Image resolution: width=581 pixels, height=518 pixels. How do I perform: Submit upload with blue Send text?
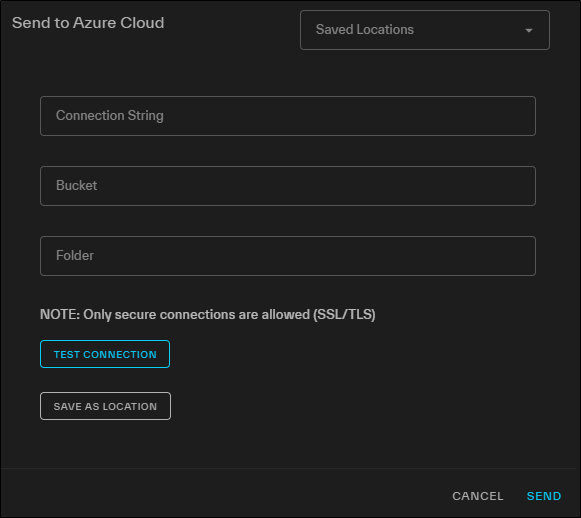544,496
